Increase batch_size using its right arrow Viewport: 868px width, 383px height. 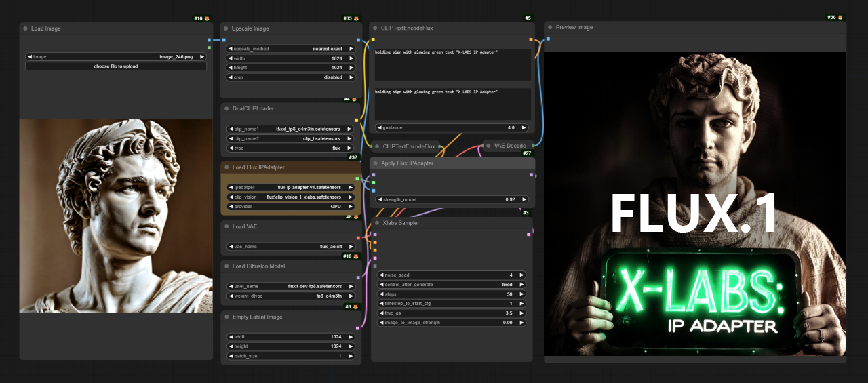tap(351, 356)
